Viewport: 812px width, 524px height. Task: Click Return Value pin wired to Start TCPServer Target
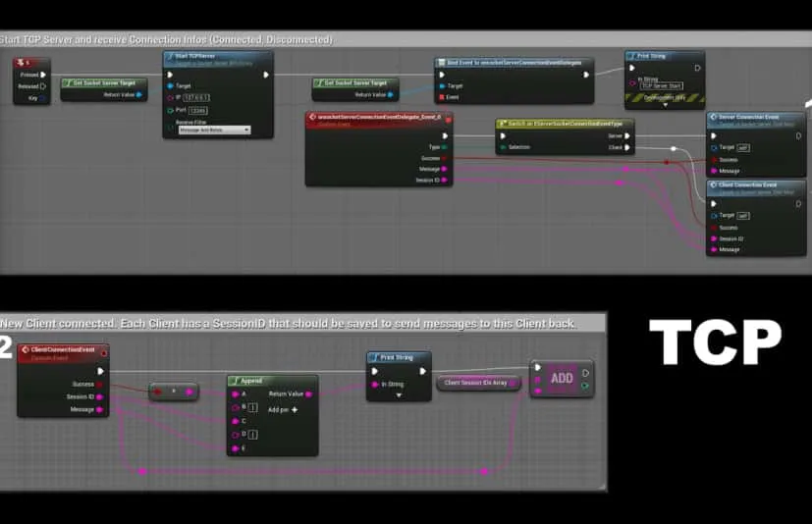[139, 95]
